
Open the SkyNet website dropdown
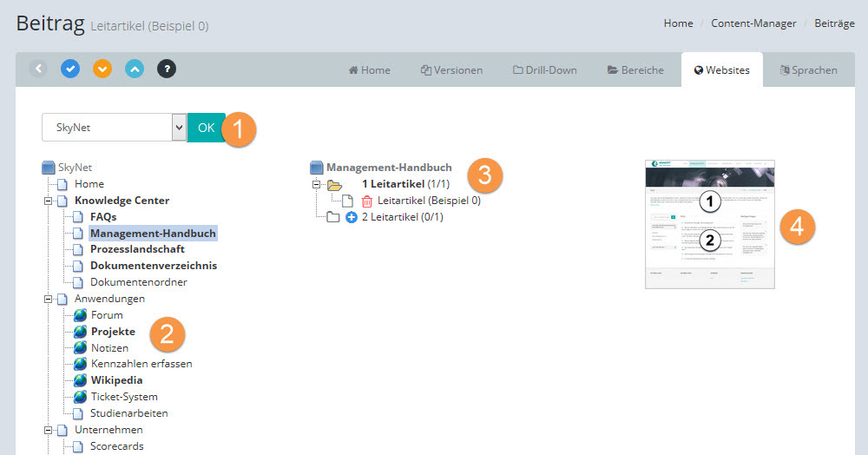(x=114, y=128)
